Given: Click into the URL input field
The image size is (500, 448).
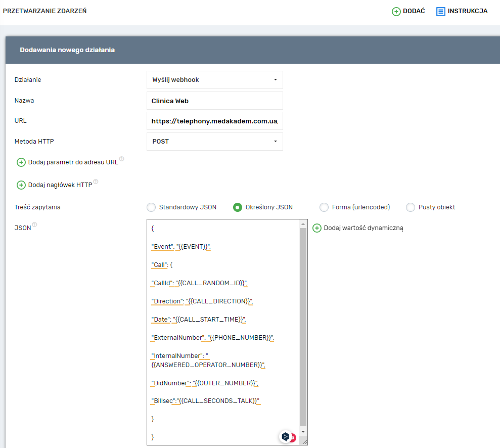Looking at the screenshot, I should tap(214, 121).
